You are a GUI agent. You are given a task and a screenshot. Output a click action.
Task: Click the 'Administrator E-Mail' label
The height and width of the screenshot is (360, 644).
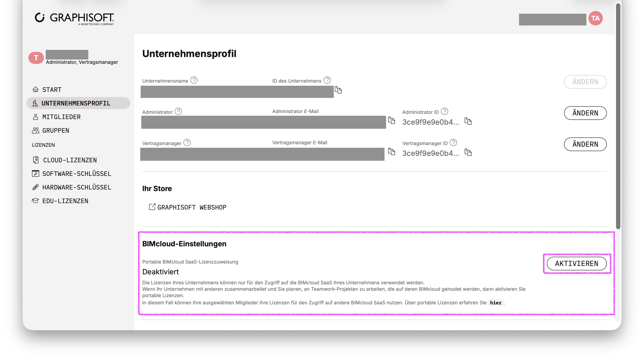pyautogui.click(x=295, y=111)
